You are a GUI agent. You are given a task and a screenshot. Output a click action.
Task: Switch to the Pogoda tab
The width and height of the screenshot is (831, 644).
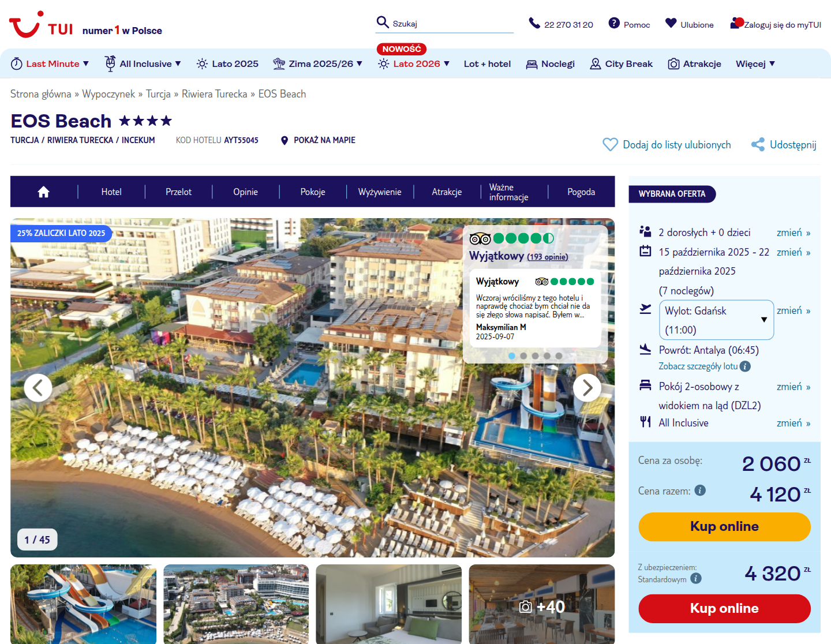pyautogui.click(x=581, y=192)
